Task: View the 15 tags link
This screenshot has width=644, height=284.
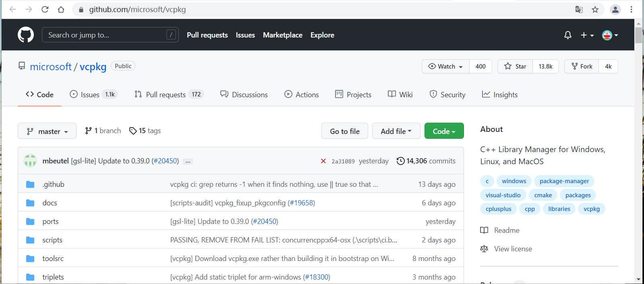Action: [x=145, y=131]
